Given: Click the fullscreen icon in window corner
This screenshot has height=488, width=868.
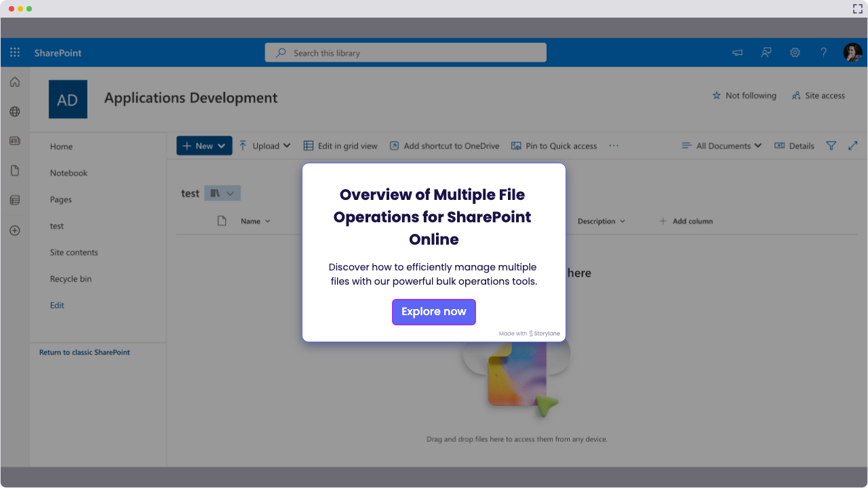Looking at the screenshot, I should click(x=858, y=9).
